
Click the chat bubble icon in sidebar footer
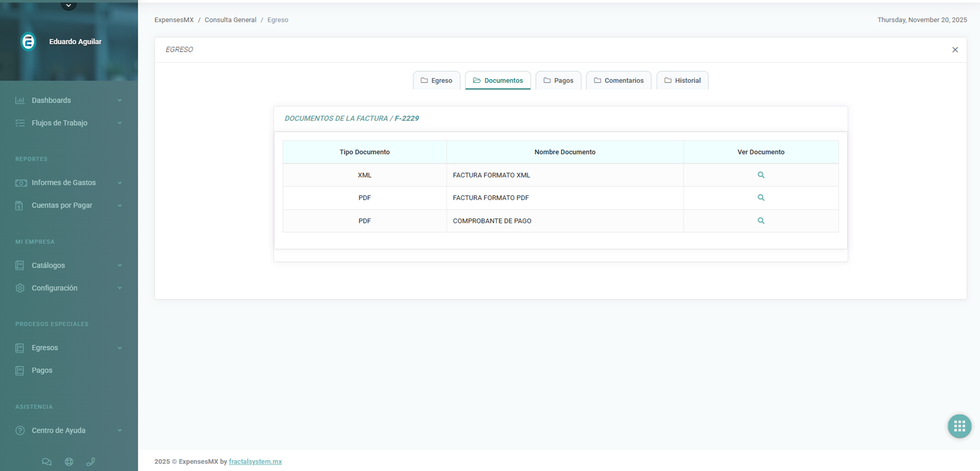pyautogui.click(x=47, y=462)
